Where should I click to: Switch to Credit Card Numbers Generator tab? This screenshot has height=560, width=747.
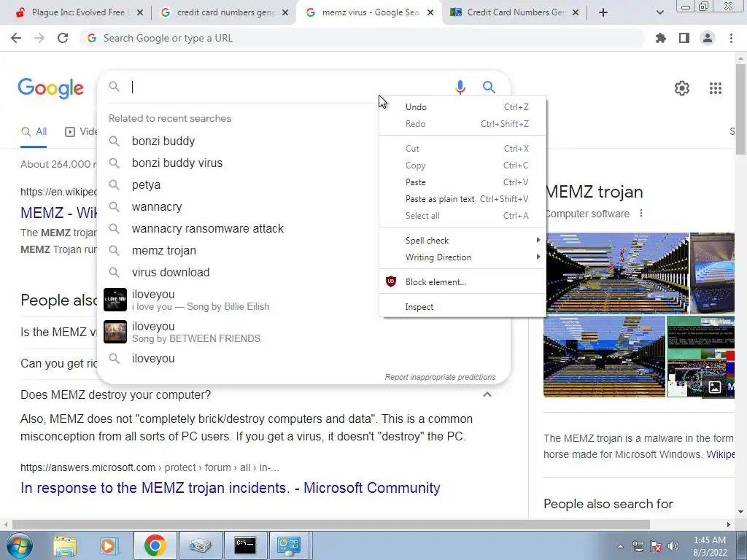tap(514, 12)
